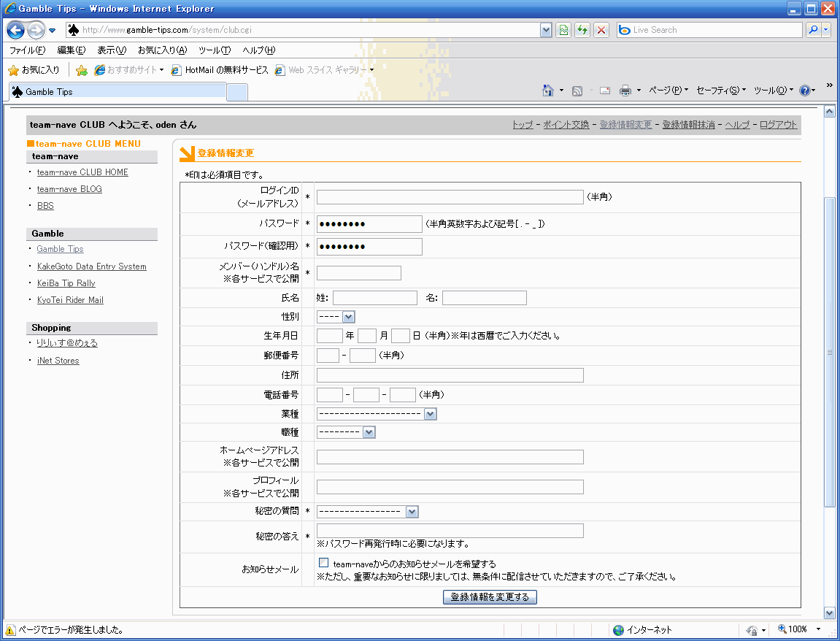The height and width of the screenshot is (641, 840).
Task: Open the 表示(V) menu
Action: click(x=112, y=50)
